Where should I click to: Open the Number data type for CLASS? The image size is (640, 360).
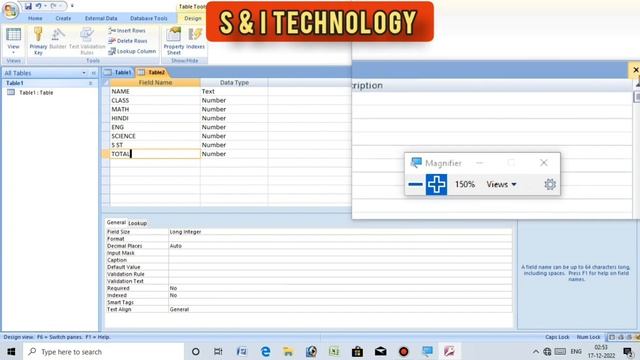click(x=234, y=100)
